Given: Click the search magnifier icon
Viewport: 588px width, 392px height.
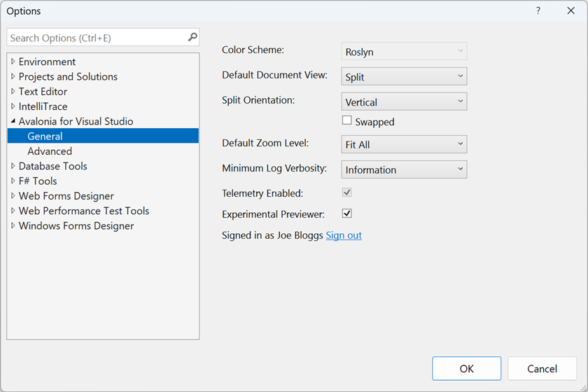Looking at the screenshot, I should (x=192, y=37).
